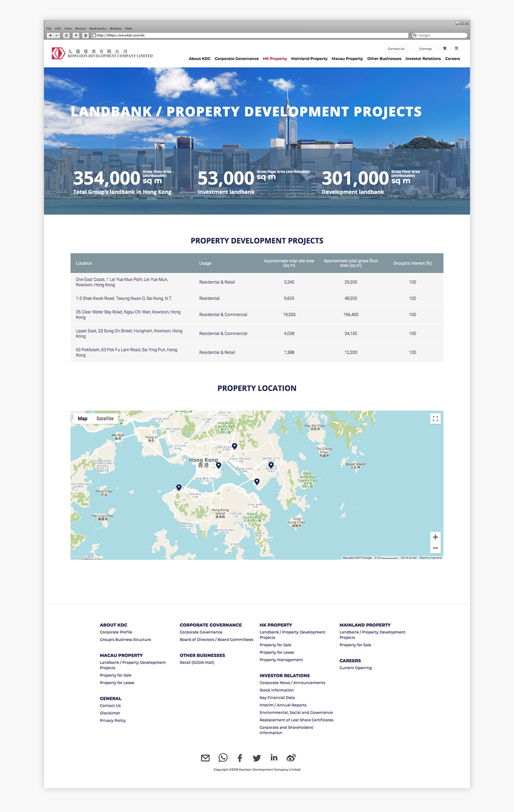Click the map pin below Hong Kong label
Viewport: 514px width, 812px height.
219,465
